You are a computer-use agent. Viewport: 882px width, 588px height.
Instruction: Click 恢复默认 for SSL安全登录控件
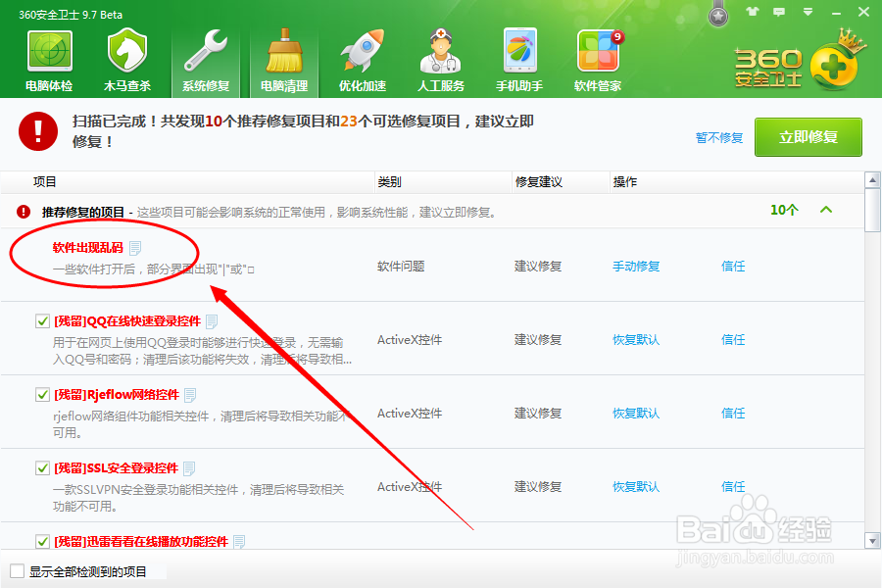pyautogui.click(x=636, y=487)
